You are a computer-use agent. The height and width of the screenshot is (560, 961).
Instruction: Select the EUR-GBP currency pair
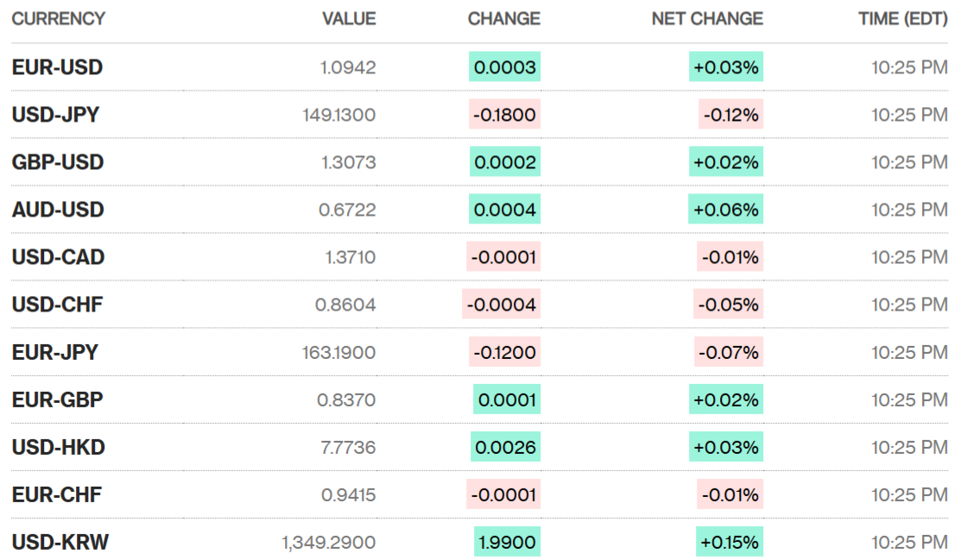coord(57,400)
